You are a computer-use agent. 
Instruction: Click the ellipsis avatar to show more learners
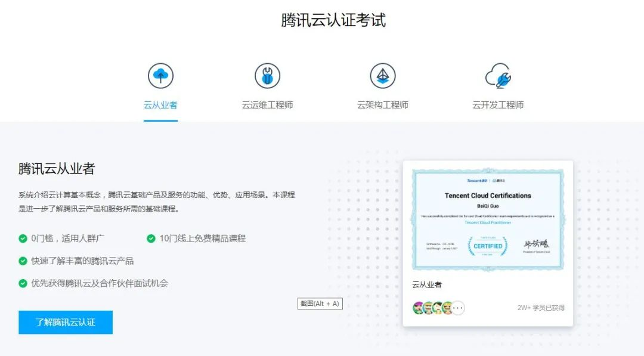pos(457,308)
